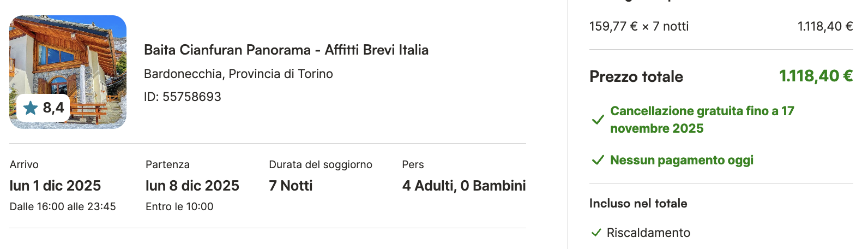Click check-in time Dalle 16:00 alle 23:45
868x249 pixels.
pos(63,206)
